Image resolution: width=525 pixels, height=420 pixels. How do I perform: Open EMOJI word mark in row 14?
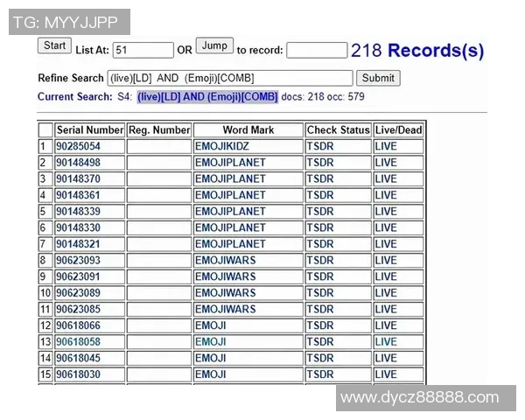[x=211, y=358]
